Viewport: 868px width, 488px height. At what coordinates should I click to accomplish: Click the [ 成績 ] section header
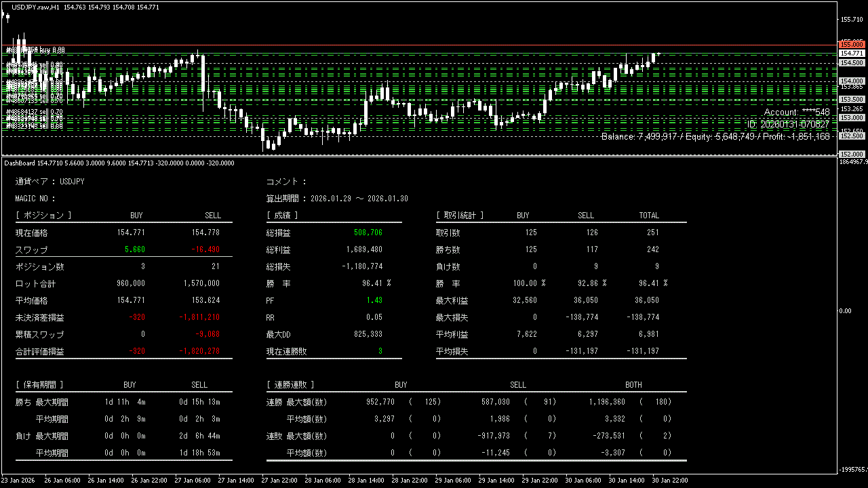[x=282, y=216]
